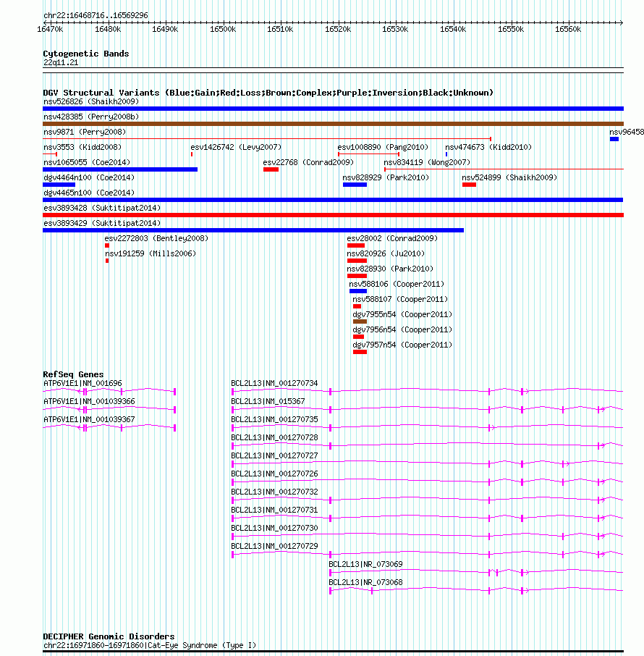Click the BCL2L13|NM_015367 transcript label
The width and height of the screenshot is (644, 656).
point(268,401)
